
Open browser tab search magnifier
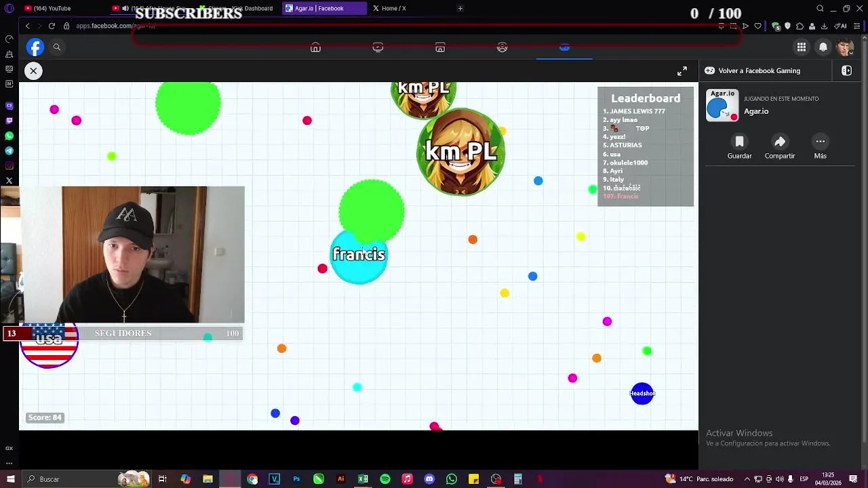point(820,8)
